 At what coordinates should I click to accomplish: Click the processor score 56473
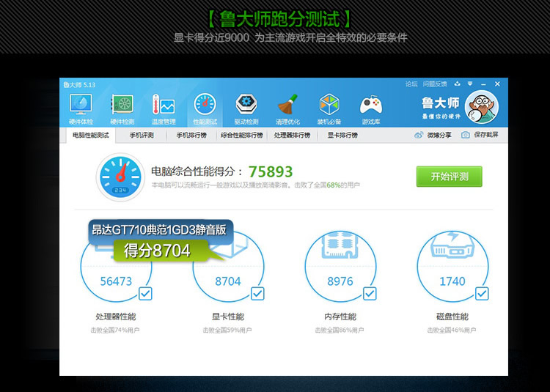click(116, 281)
